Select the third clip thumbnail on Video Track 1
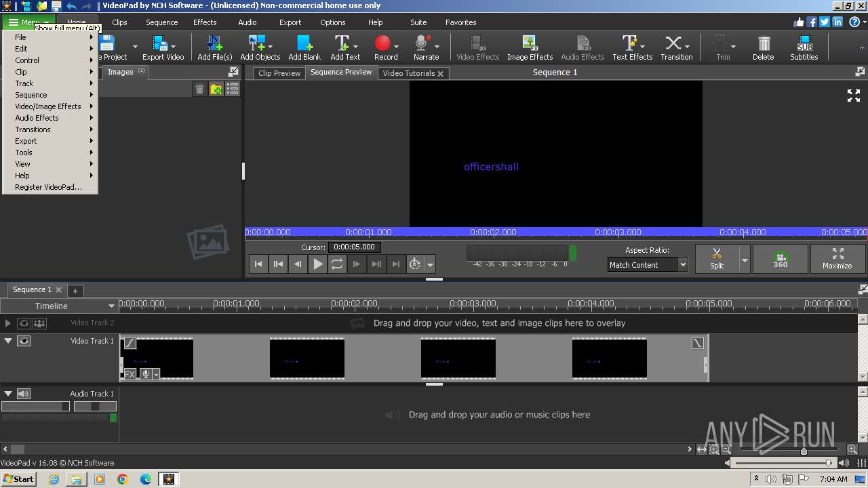The image size is (868, 488). pos(458,359)
